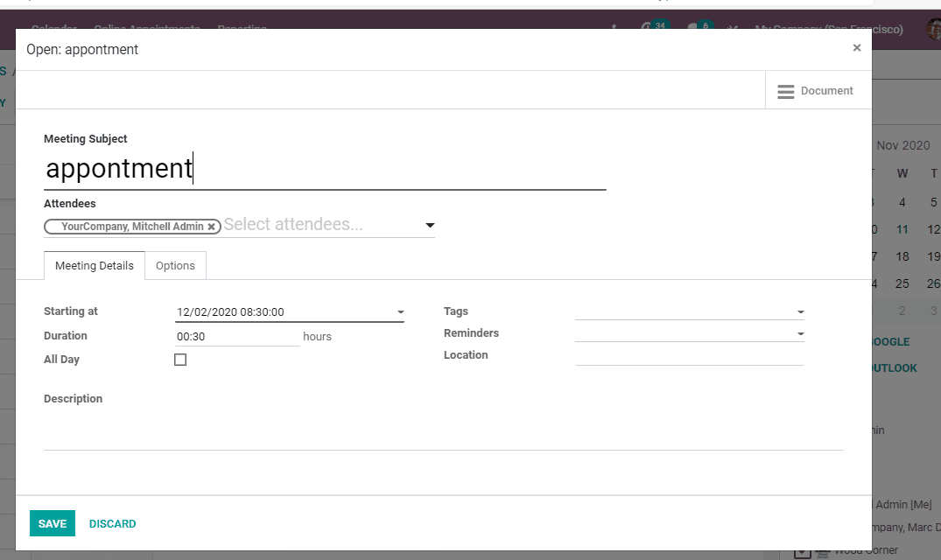Switch to the Meeting Details tab
941x560 pixels.
pos(95,266)
